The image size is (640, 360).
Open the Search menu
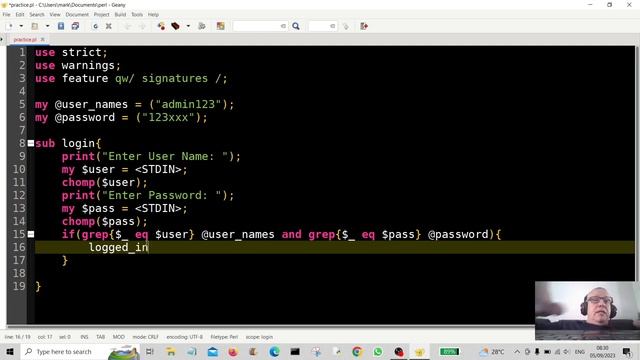37,14
